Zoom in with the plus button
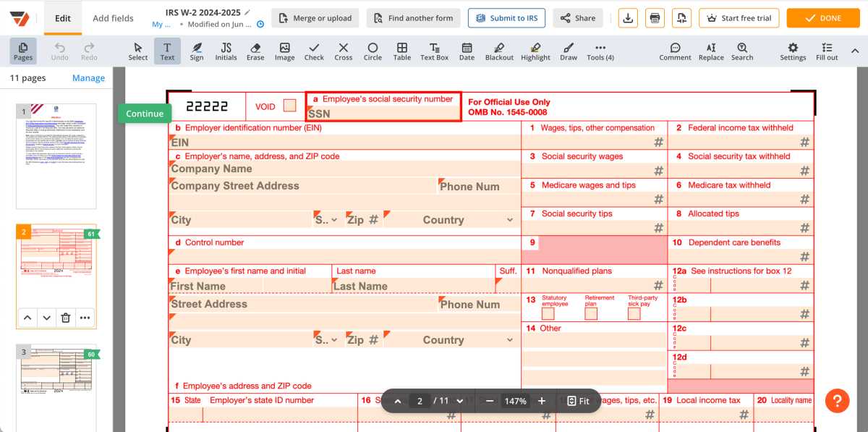This screenshot has width=868, height=432. 542,401
